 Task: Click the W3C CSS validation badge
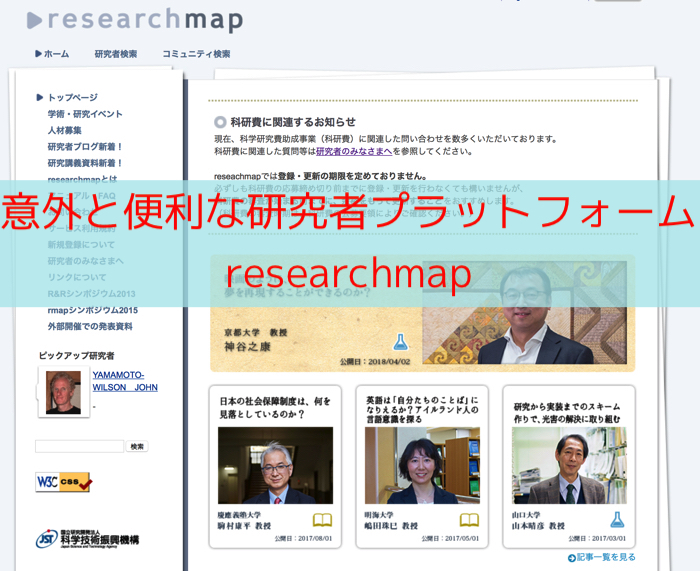pyautogui.click(x=63, y=482)
